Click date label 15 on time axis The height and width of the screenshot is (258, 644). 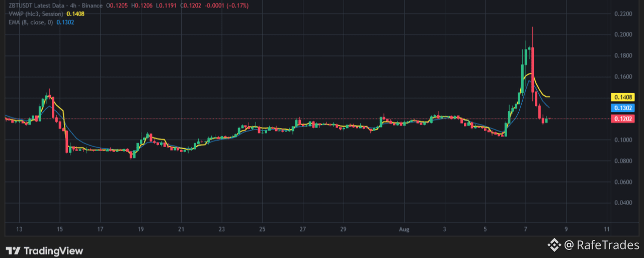pyautogui.click(x=59, y=229)
